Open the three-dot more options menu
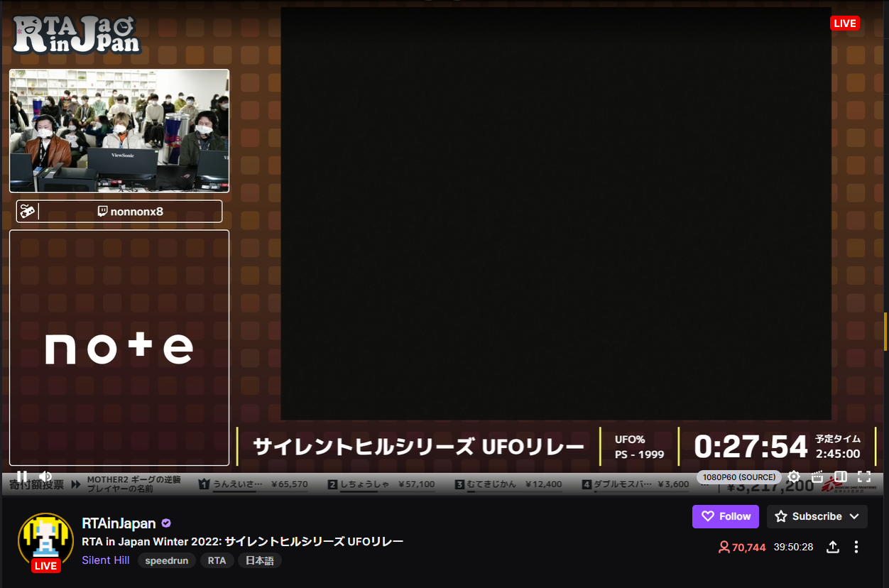The image size is (889, 588). pyautogui.click(x=856, y=547)
